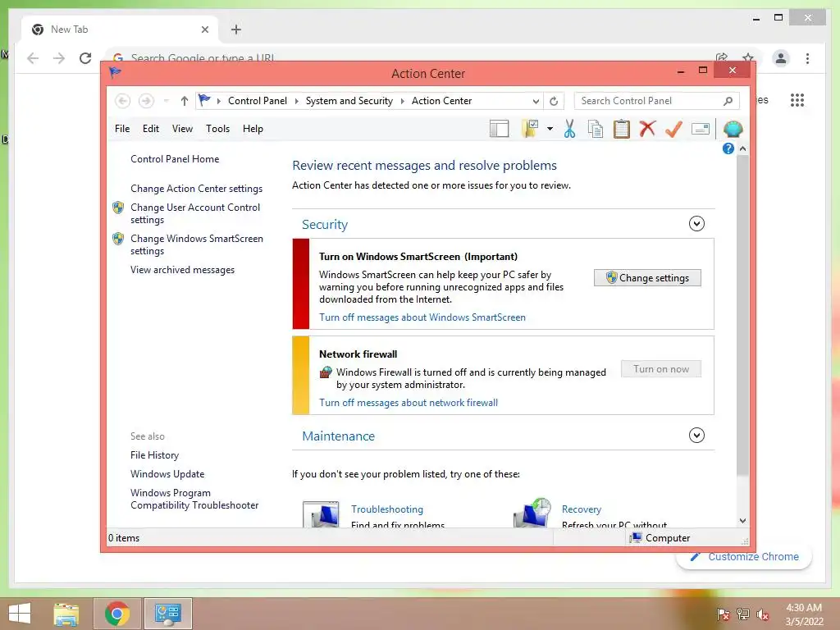
Task: Open the Google apps grid icon
Action: pos(797,99)
